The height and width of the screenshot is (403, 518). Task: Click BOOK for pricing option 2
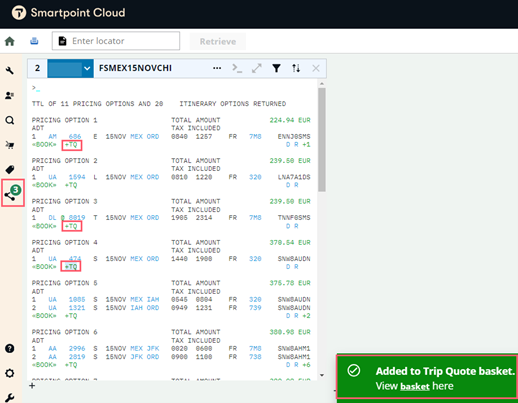44,185
